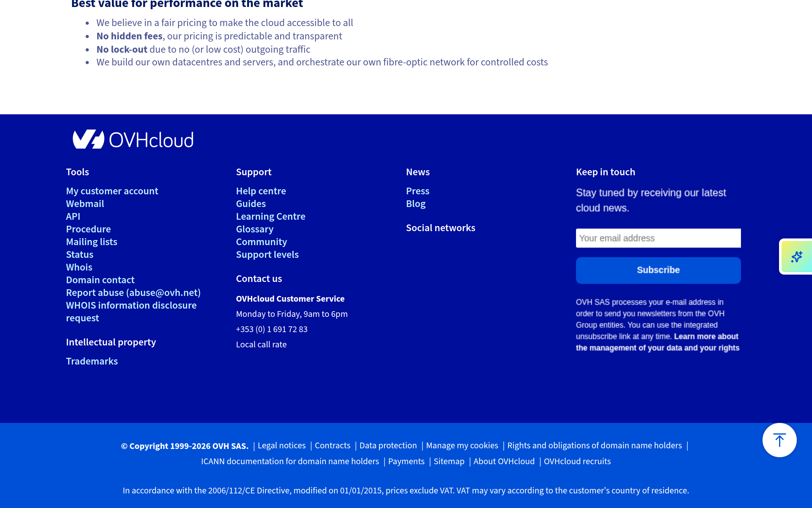Open the Whois link
This screenshot has height=508, width=812.
pos(79,267)
